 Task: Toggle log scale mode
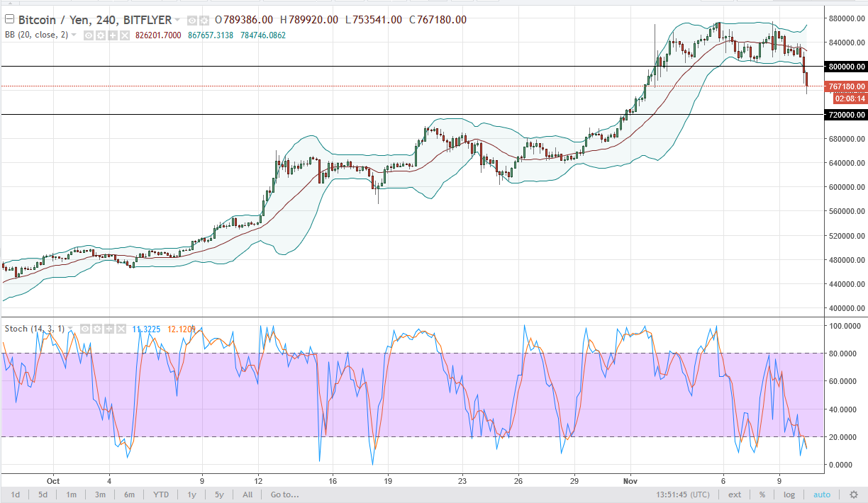(x=789, y=494)
